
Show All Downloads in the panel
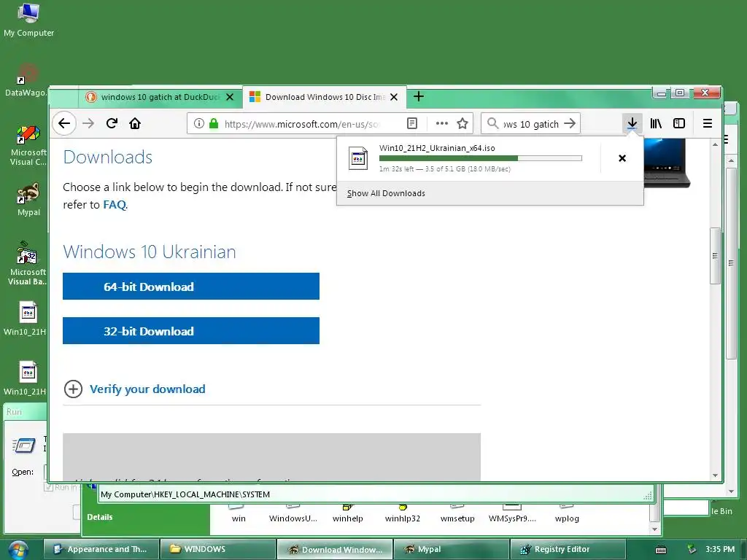tap(387, 193)
